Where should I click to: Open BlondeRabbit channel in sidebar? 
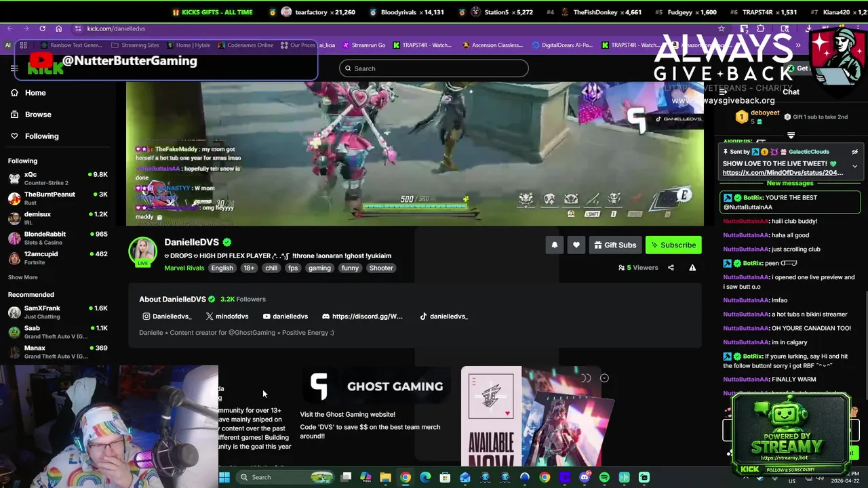tap(58, 238)
